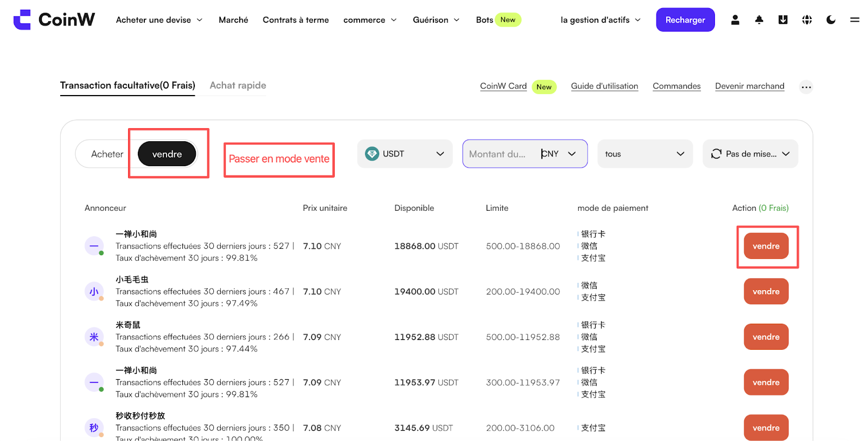
Task: Switch to Acheter mode
Action: coord(107,154)
